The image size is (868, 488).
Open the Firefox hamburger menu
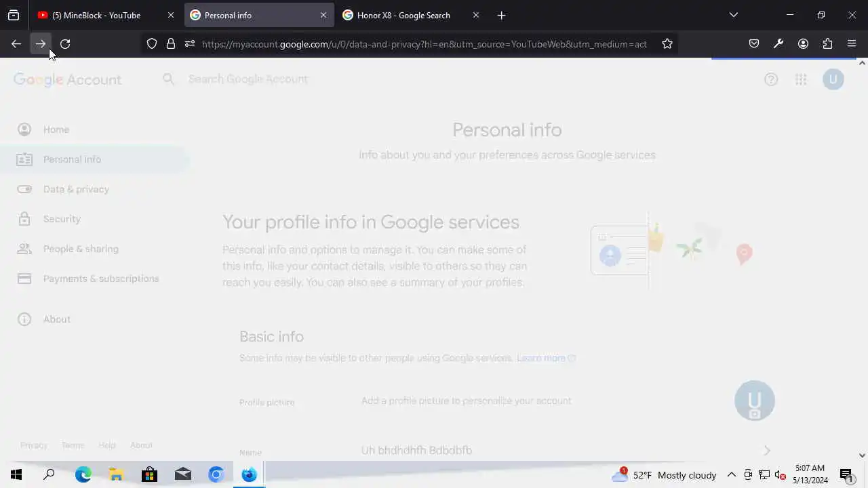[x=852, y=43]
